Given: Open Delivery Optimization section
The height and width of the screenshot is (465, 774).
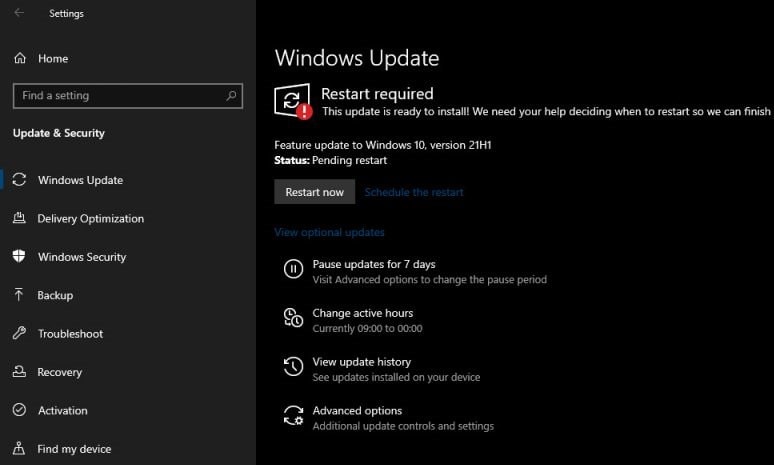Looking at the screenshot, I should (x=91, y=219).
